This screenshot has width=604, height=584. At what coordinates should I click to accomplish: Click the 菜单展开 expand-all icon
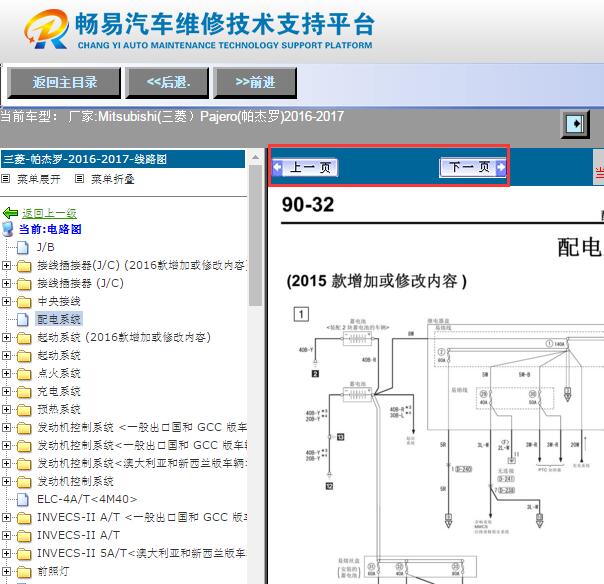coord(5,178)
